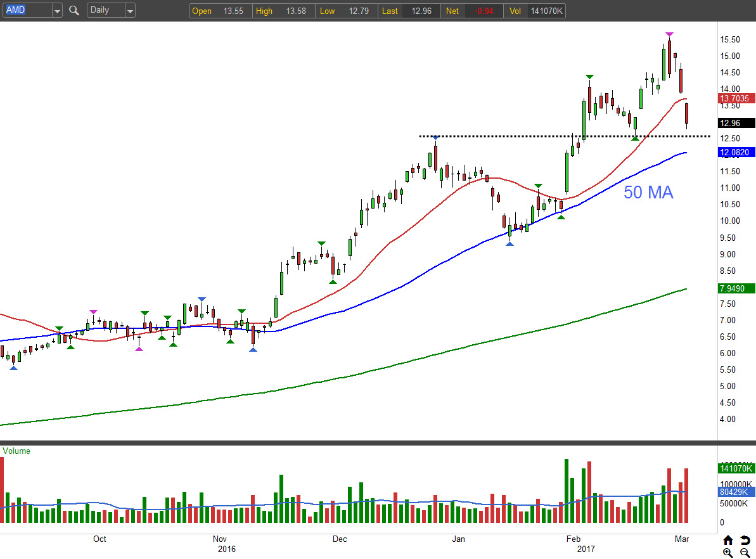This screenshot has width=756, height=559.
Task: Open the symbol dropdown arrow next to AMD
Action: tap(58, 10)
